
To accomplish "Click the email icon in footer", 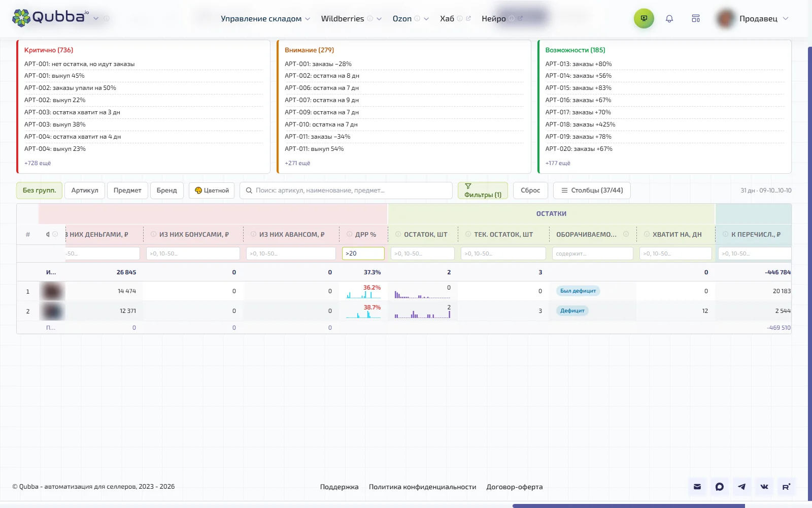I will [697, 487].
